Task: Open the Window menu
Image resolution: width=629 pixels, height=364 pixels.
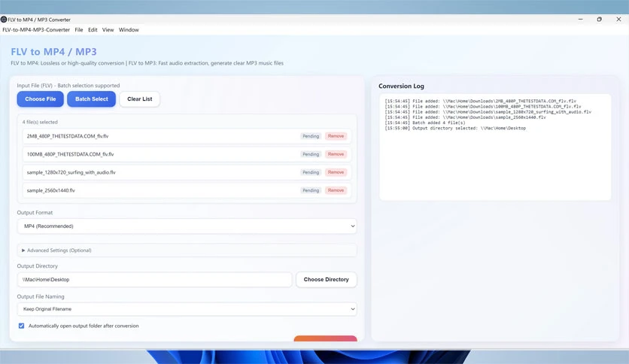Action: point(129,29)
